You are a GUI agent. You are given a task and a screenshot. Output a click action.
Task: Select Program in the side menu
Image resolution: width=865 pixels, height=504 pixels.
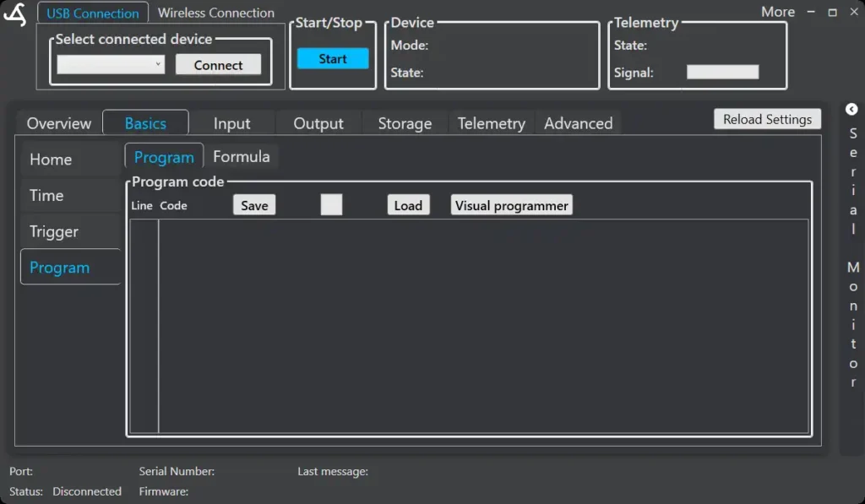coord(71,267)
